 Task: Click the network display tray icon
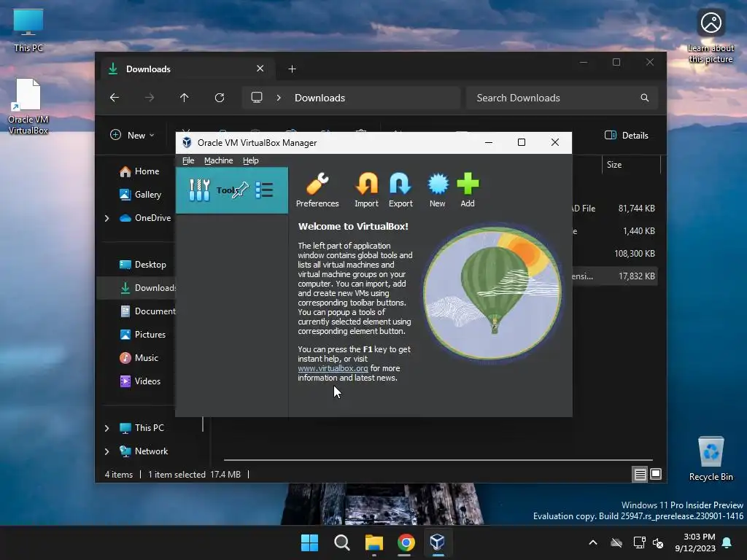[639, 542]
